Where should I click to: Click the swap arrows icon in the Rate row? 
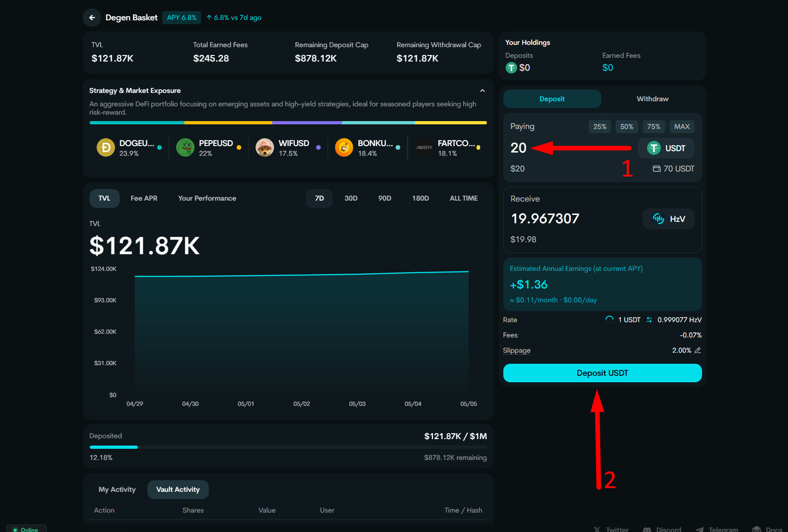pyautogui.click(x=649, y=320)
